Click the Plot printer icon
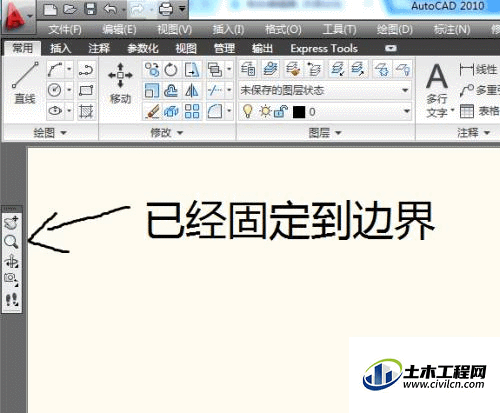Screen dimensions: 500x413 [x=166, y=9]
